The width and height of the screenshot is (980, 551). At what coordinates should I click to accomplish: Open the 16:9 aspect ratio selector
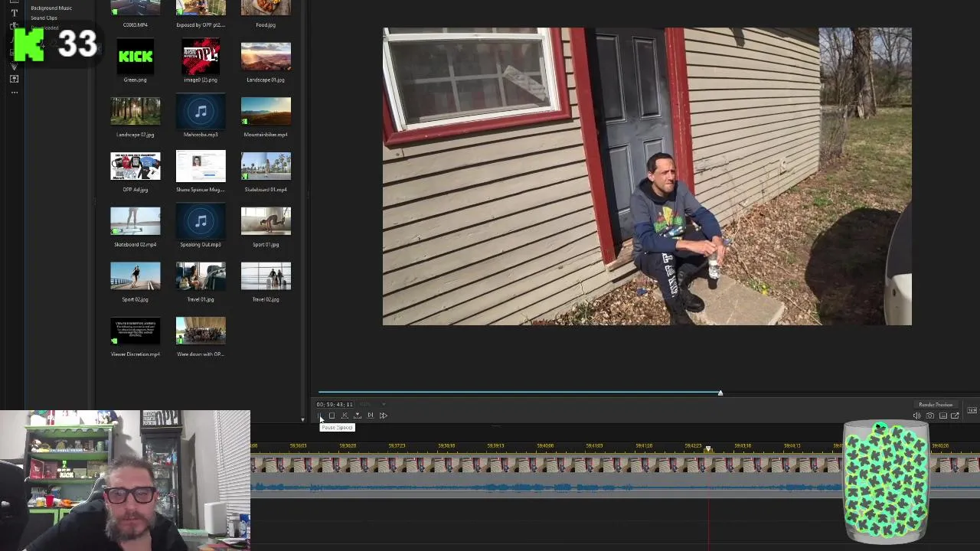(x=972, y=410)
